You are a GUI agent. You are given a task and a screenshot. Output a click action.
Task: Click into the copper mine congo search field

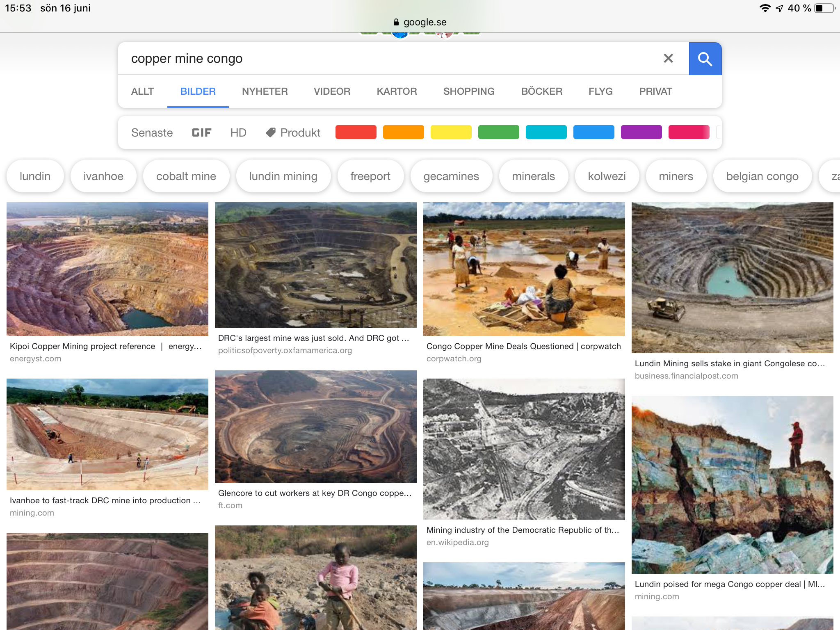(369, 59)
